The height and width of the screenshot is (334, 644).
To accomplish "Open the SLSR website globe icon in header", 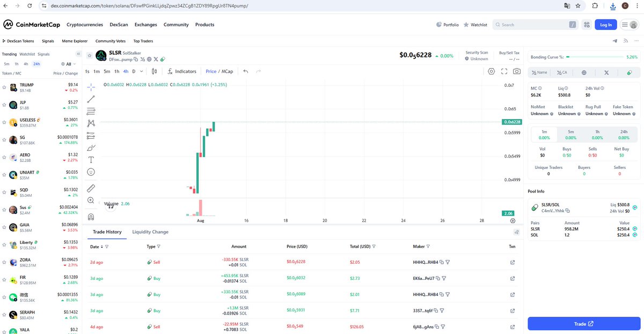I will 149,60.
